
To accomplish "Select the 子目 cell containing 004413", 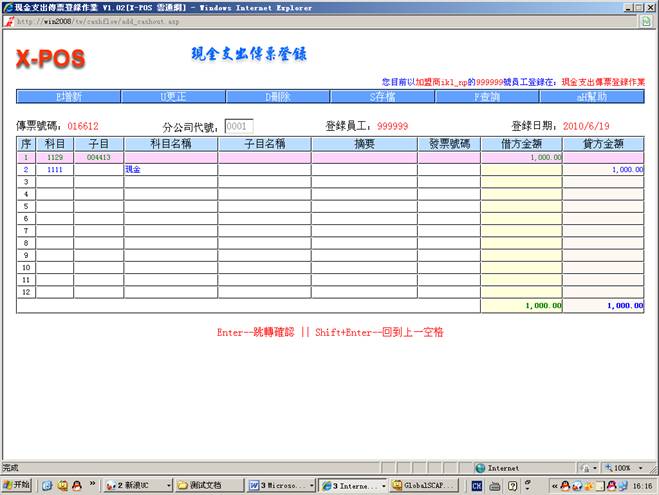I will (98, 158).
